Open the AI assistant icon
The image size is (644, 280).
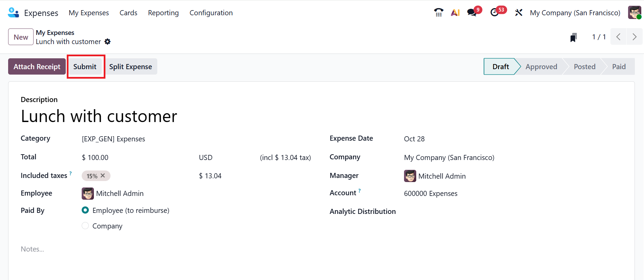point(455,13)
